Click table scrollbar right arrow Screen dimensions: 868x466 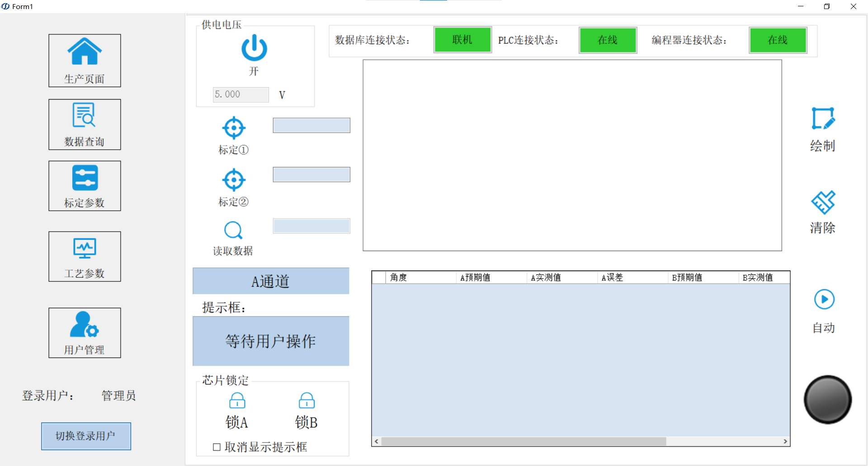pos(785,441)
